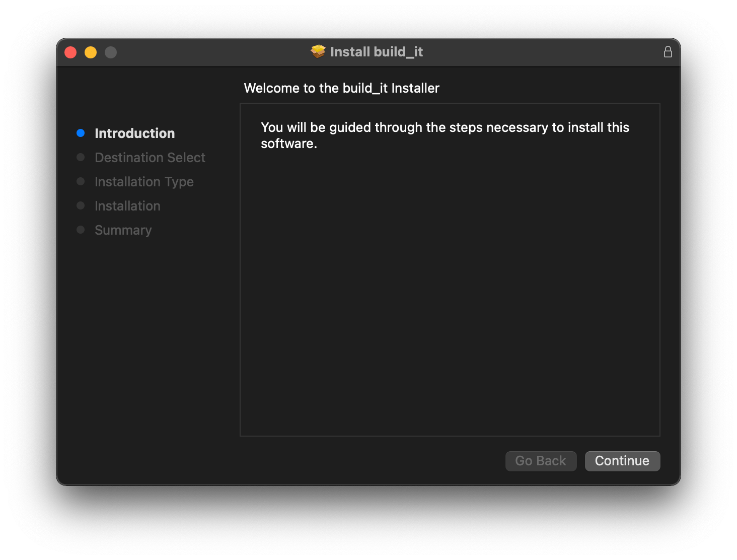737x560 pixels.
Task: Close the installer with the red button
Action: (70, 52)
